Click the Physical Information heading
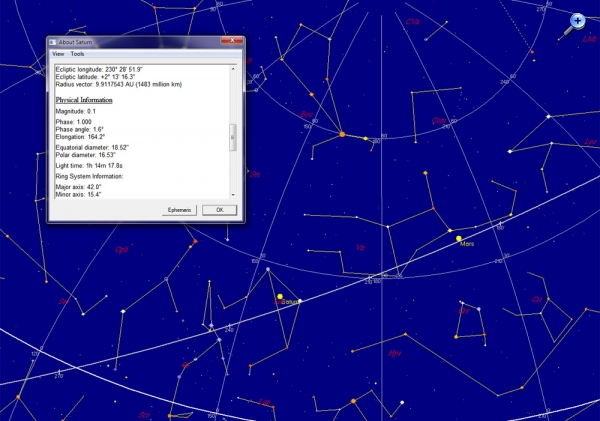The image size is (600, 421). (84, 100)
